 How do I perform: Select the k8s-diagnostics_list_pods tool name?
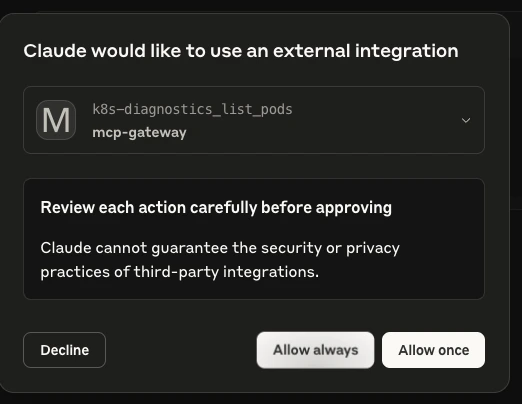point(192,109)
